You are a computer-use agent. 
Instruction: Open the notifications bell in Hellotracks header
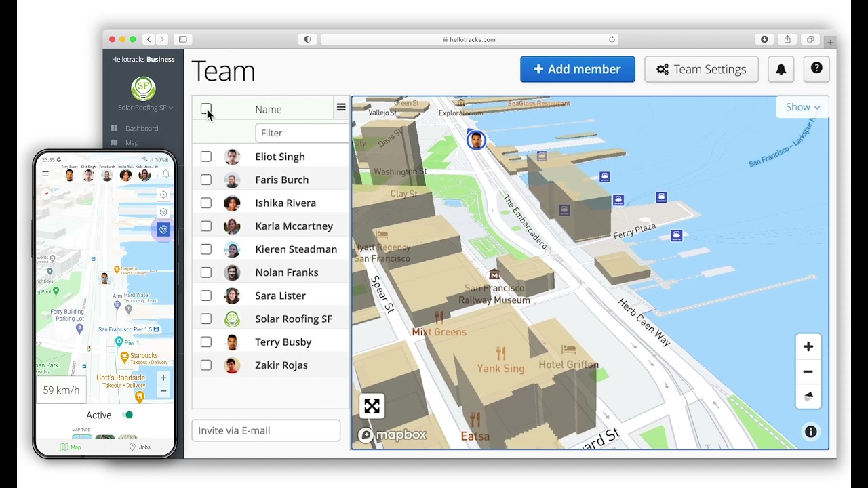click(x=781, y=69)
